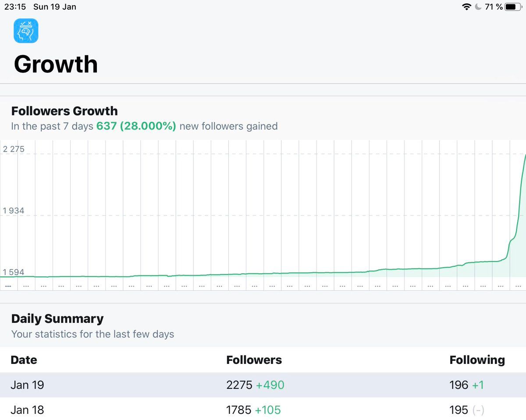Click the green 637 (28.000%) gained text
Screen dimensions: 526x420
pos(136,126)
